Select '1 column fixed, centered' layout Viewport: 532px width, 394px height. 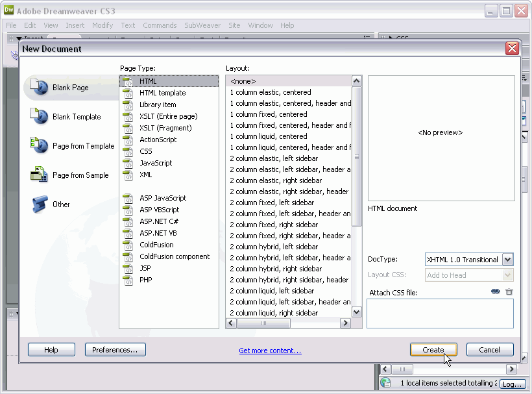point(289,114)
